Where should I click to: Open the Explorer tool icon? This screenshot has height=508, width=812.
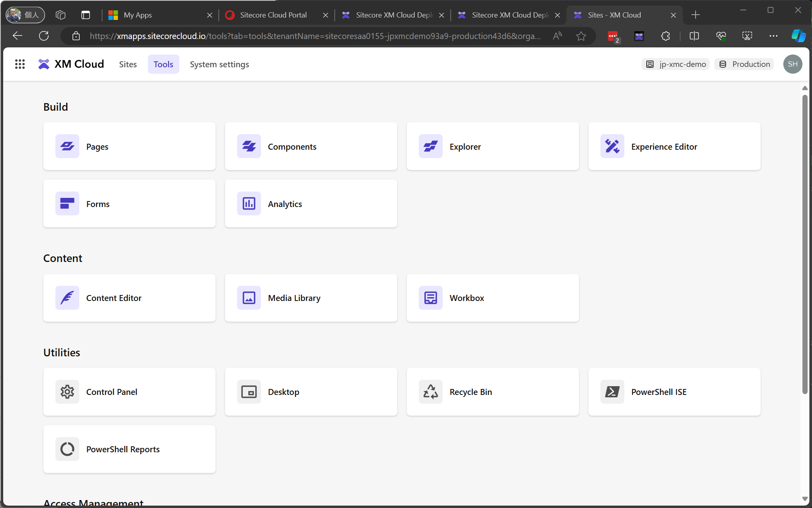(x=430, y=147)
